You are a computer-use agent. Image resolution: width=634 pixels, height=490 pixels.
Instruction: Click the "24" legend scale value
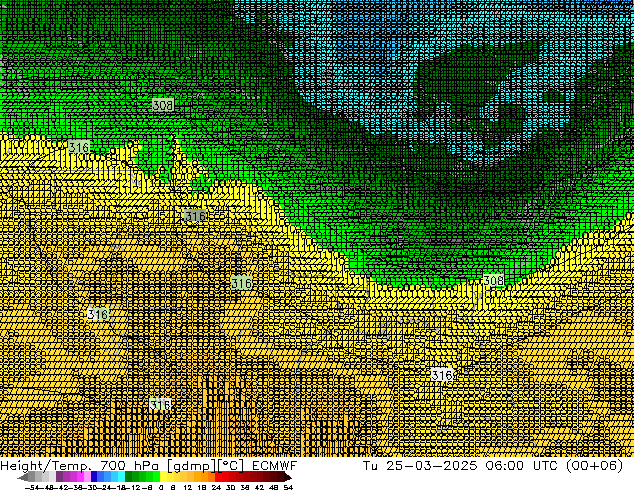216,487
